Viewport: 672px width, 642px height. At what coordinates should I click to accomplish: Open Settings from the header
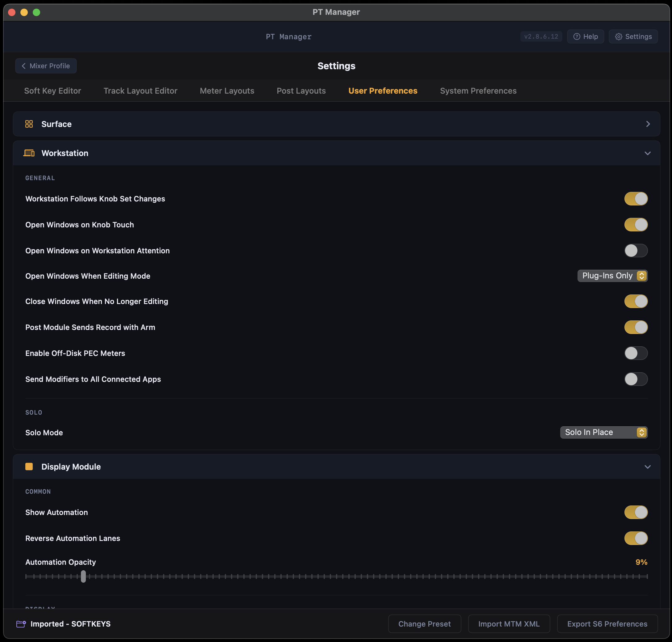(x=633, y=37)
